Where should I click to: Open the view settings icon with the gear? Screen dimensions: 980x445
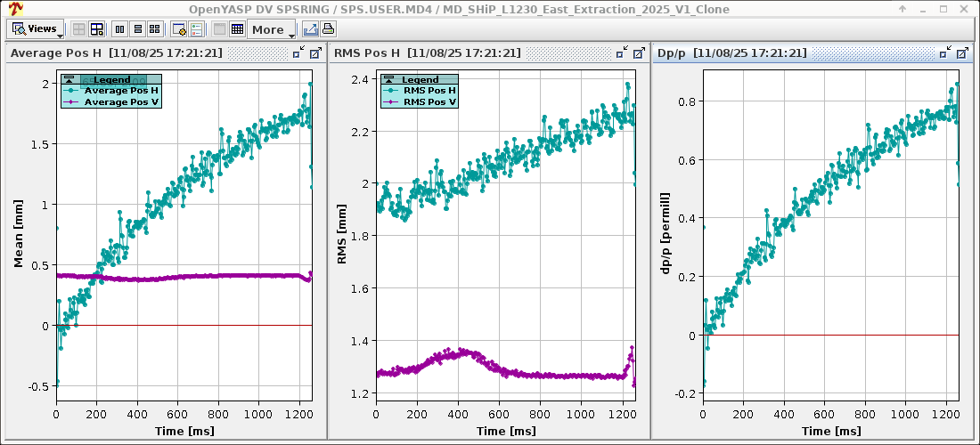179,29
